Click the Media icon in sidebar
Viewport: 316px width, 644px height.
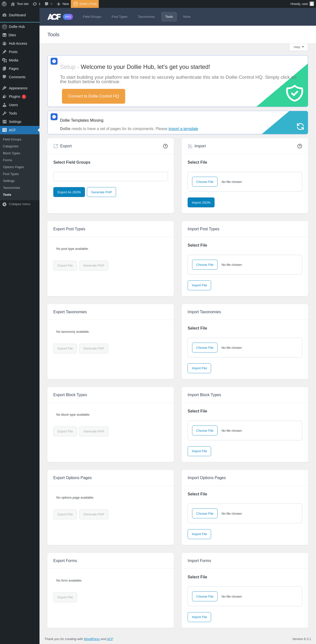click(x=4, y=60)
